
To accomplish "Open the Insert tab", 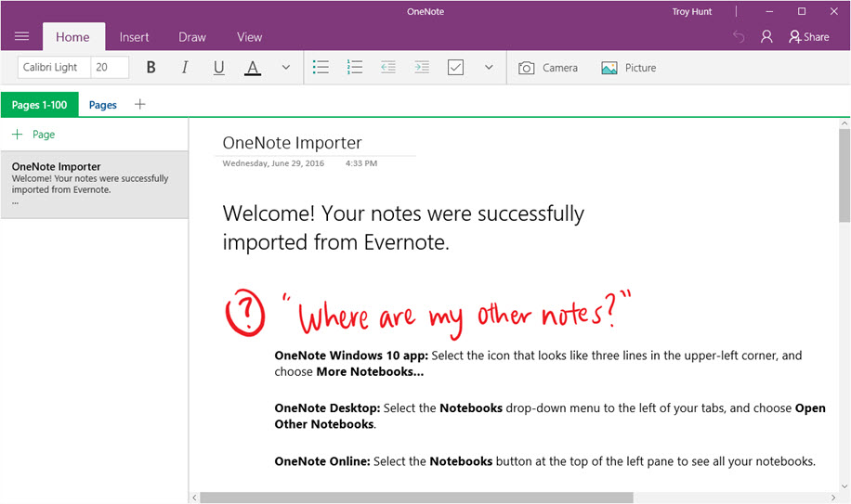I will (134, 37).
